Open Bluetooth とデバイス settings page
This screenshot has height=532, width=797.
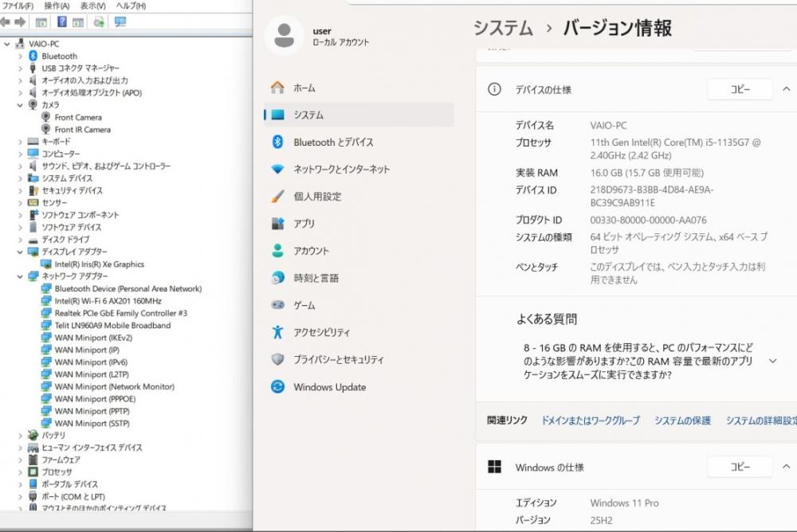point(359,143)
